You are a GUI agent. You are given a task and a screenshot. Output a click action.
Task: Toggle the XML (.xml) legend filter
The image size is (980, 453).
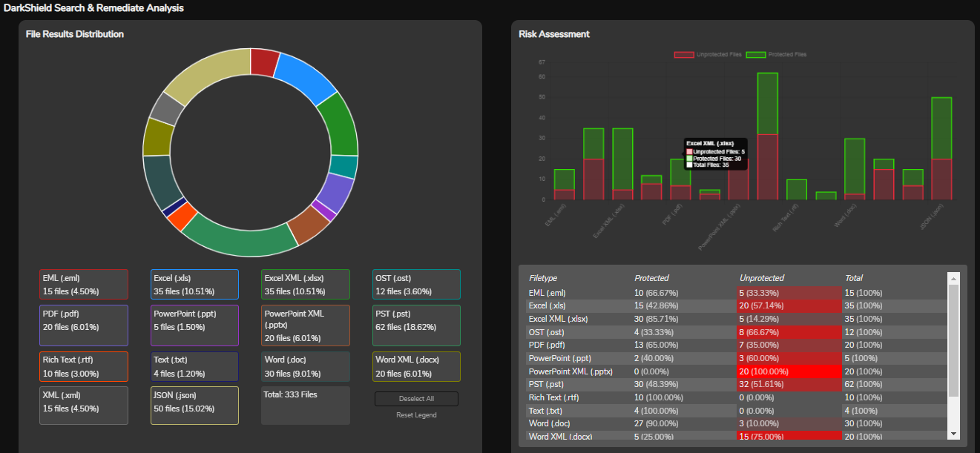[x=83, y=405]
